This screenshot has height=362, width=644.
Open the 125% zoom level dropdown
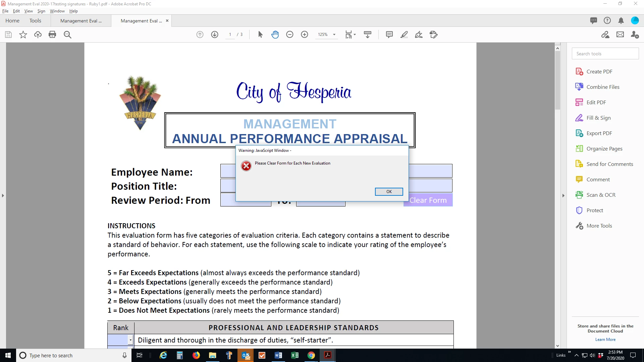click(x=334, y=35)
